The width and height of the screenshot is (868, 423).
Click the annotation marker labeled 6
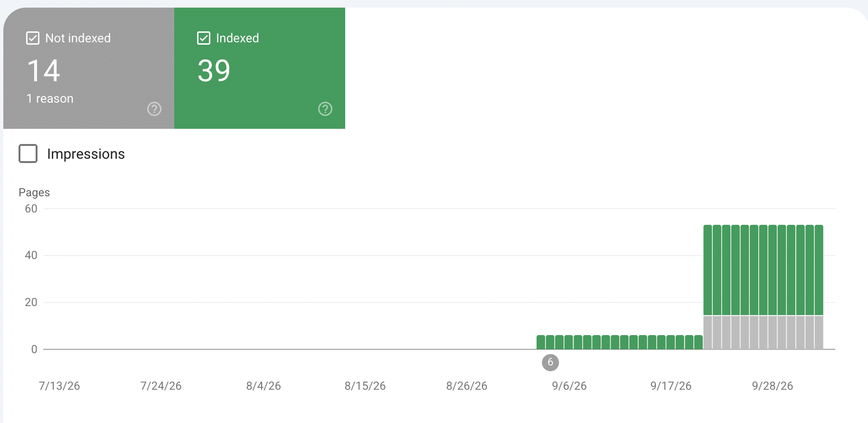pyautogui.click(x=550, y=362)
